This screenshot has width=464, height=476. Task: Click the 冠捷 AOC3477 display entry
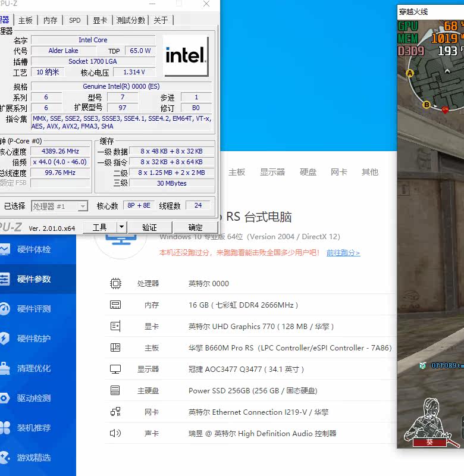[246, 369]
